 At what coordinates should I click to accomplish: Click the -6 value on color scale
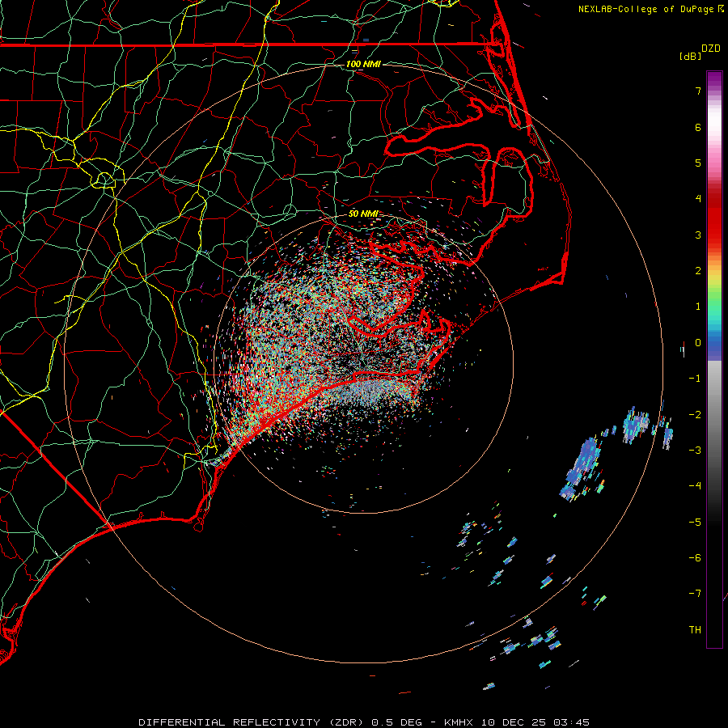(695, 558)
